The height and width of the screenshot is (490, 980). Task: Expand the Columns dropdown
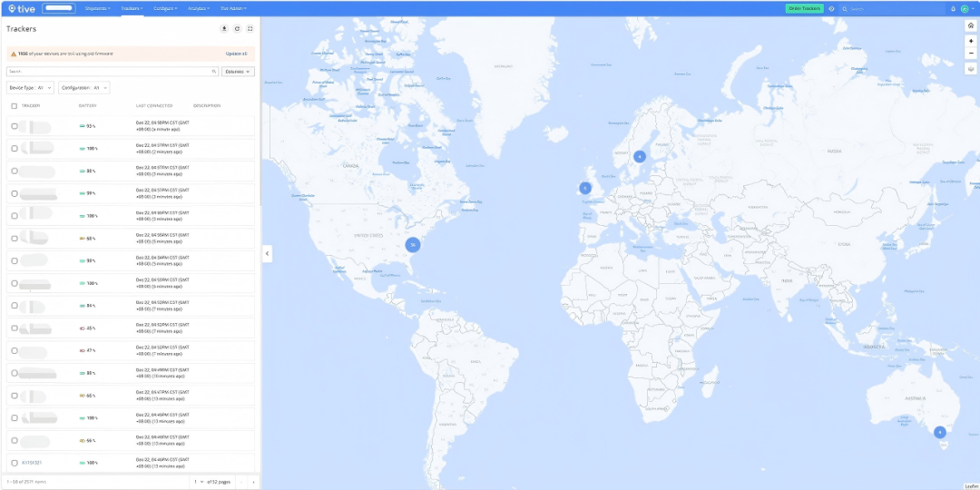[x=238, y=72]
